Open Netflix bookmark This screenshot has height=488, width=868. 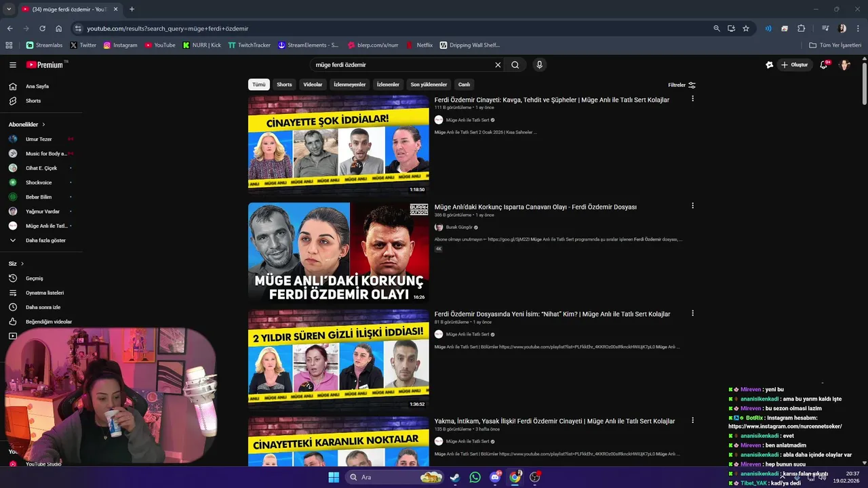(419, 45)
